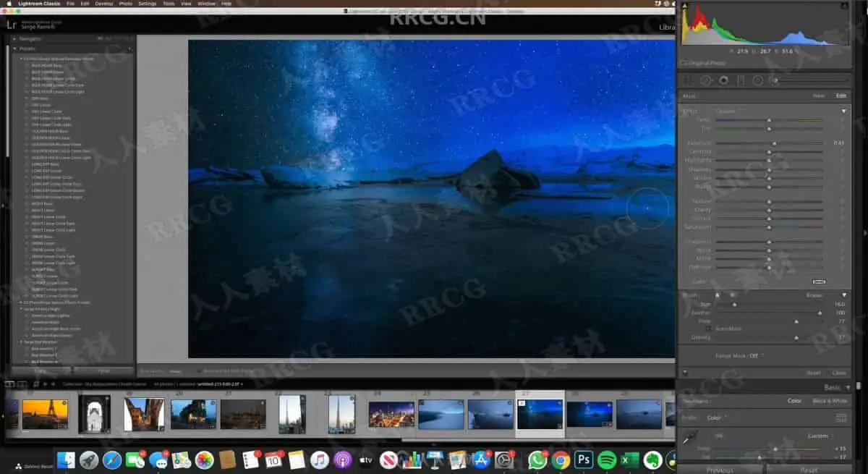Screen dimensions: 868x474
Task: Click the Exposure slider handle
Action: pos(775,143)
